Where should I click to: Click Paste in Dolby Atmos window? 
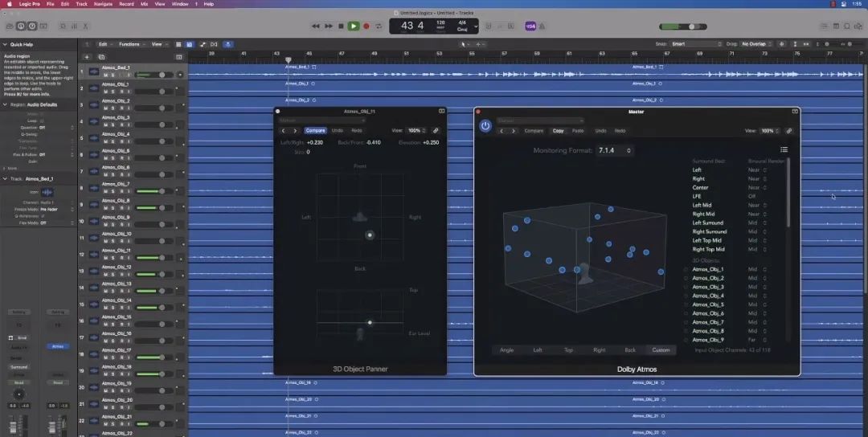click(x=578, y=131)
